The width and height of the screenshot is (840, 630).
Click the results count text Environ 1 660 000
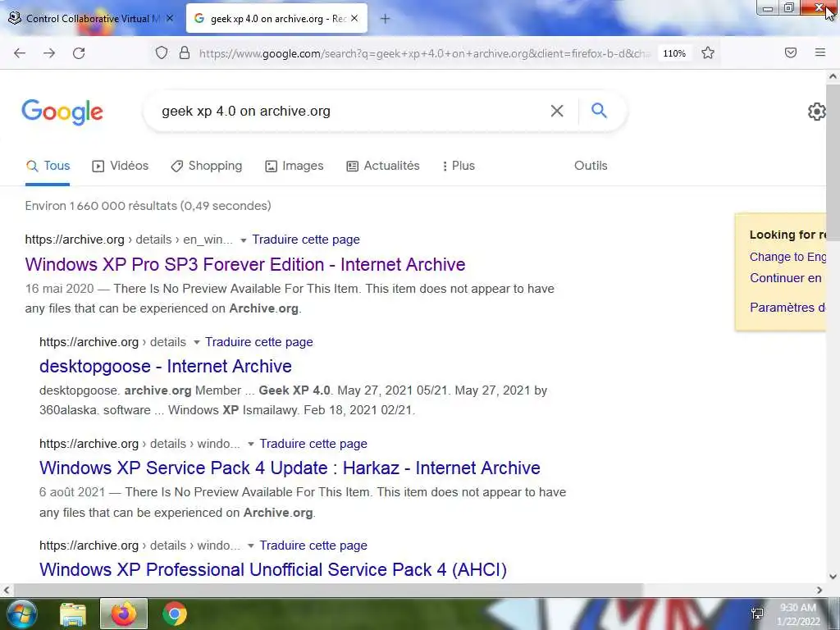[148, 206]
